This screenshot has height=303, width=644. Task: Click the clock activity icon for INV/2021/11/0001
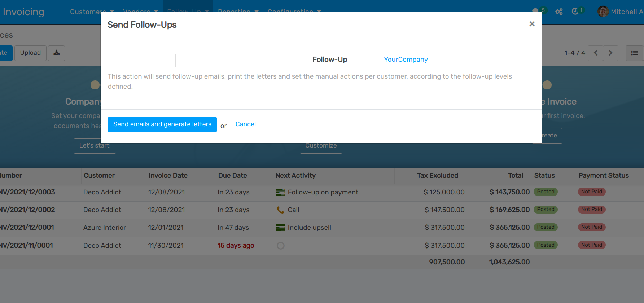pos(280,246)
